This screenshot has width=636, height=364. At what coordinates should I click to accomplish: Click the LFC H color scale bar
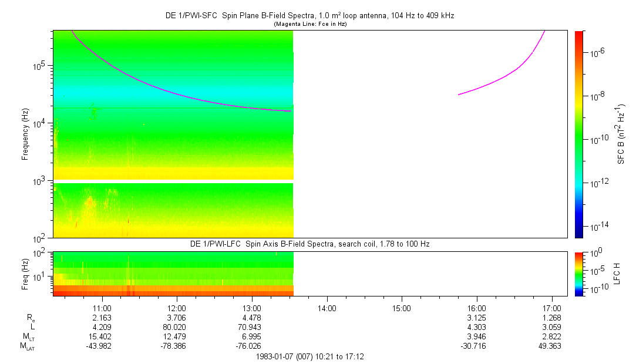point(578,273)
